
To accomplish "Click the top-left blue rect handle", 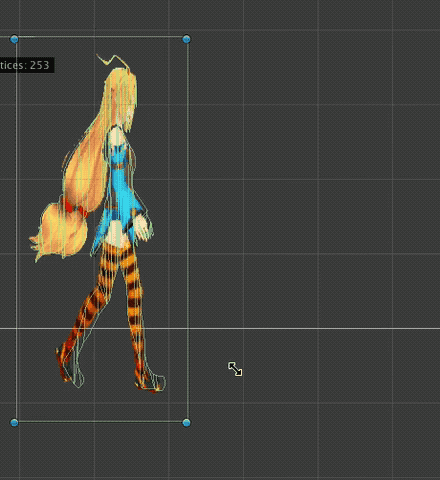I will click(x=14, y=39).
